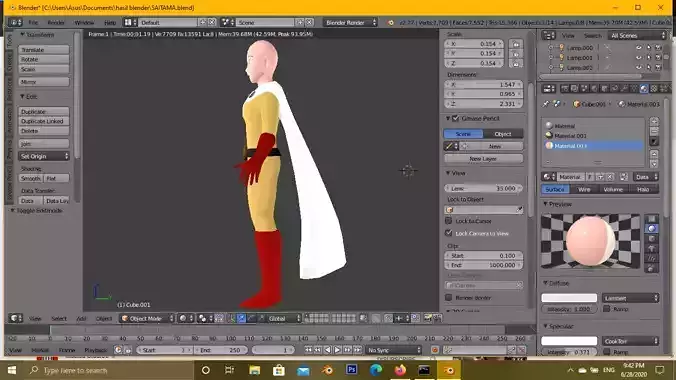The height and width of the screenshot is (380, 676).
Task: Open Microsoft Edge from the taskbar
Action: click(376, 370)
